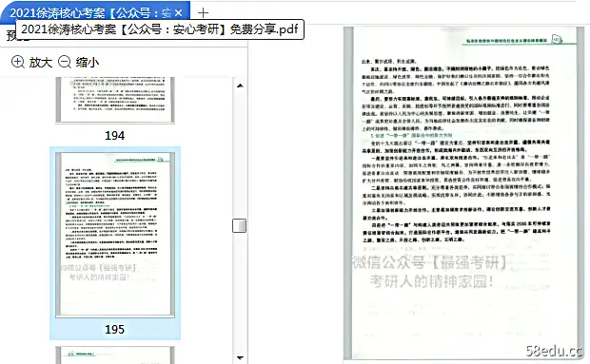Click the zoom in magnifier icon

(x=18, y=62)
